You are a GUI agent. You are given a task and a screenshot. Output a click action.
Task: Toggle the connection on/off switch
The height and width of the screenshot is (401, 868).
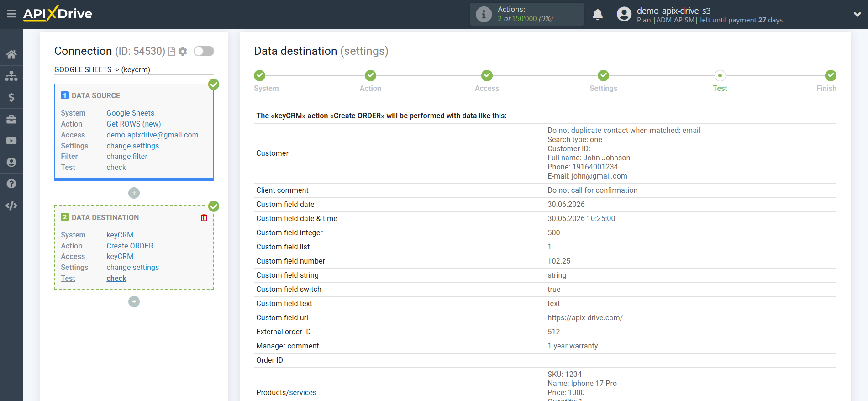tap(204, 51)
